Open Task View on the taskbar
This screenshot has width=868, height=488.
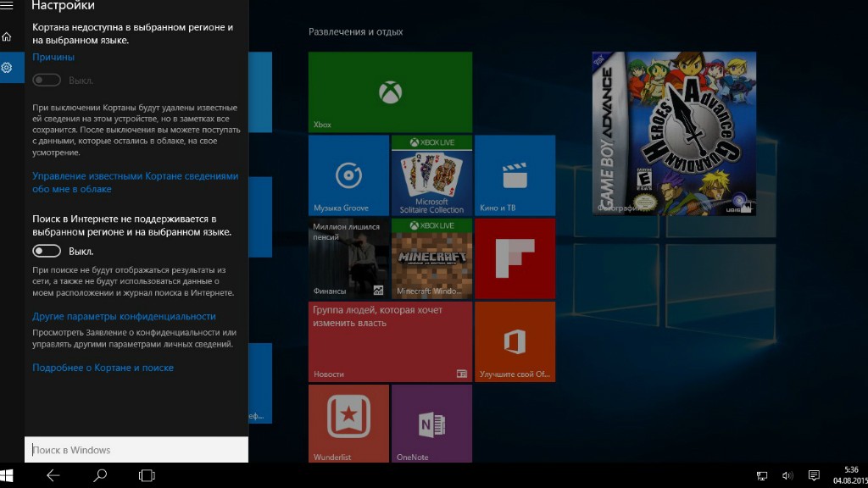coord(147,475)
